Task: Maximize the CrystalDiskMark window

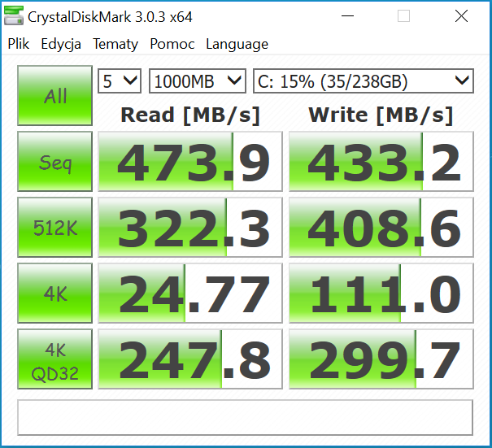Action: coord(403,15)
